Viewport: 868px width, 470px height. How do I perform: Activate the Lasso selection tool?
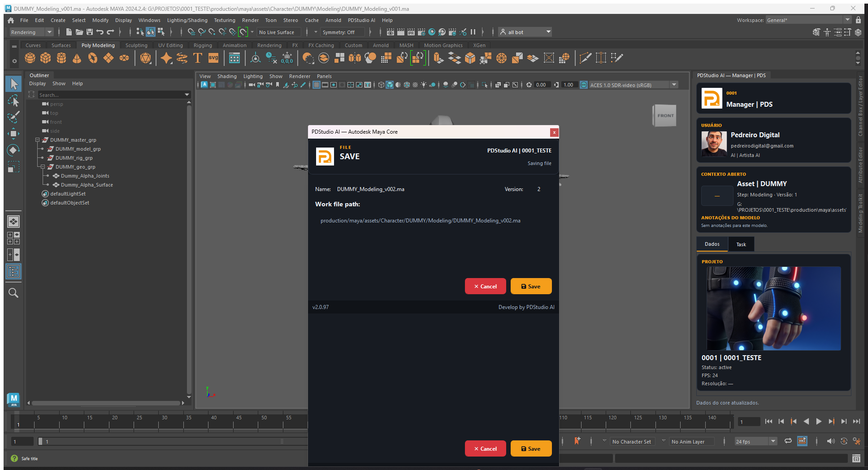13,100
